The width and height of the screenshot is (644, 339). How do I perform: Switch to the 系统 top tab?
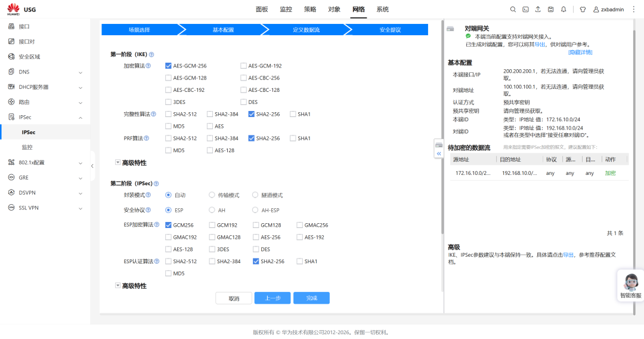383,10
